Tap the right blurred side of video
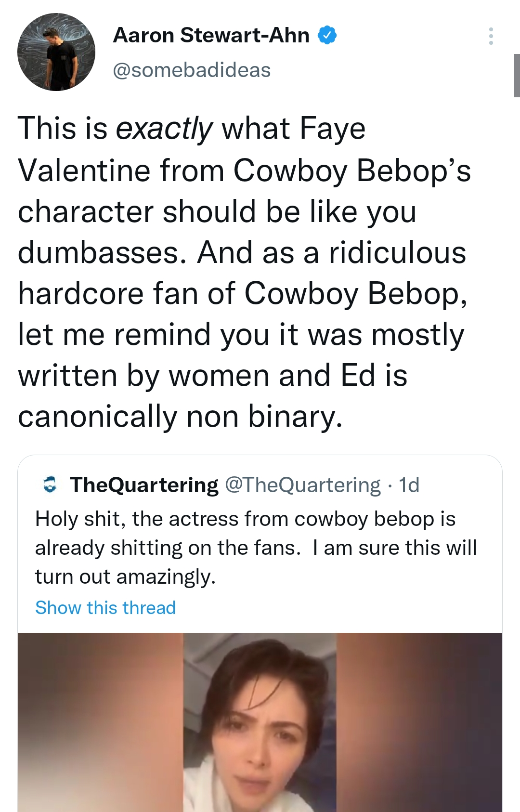 (x=419, y=722)
